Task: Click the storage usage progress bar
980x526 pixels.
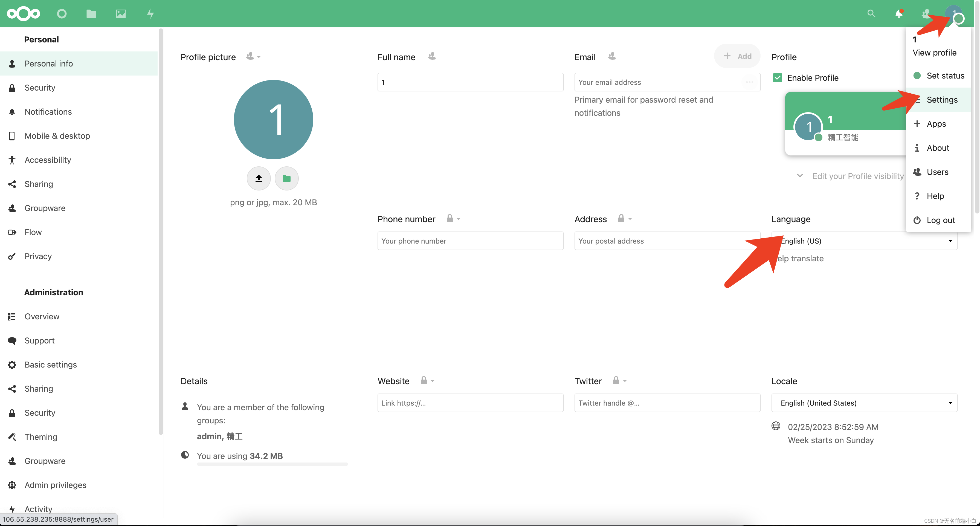Action: [272, 464]
